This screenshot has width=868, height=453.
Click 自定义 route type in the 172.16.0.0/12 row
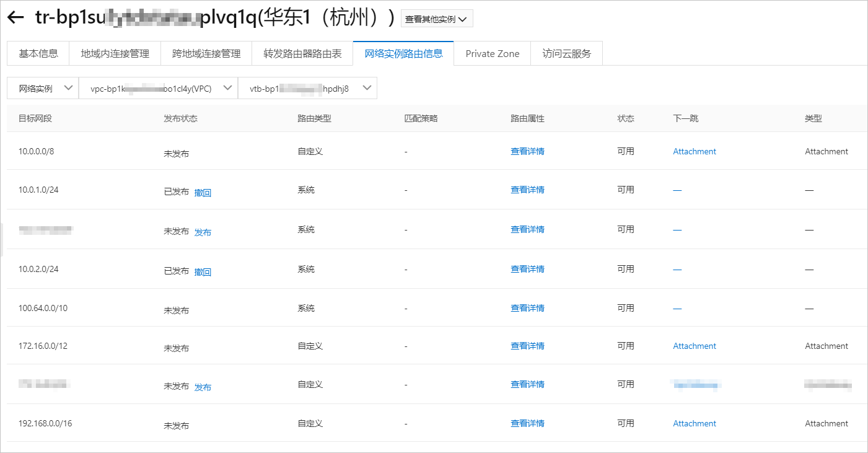click(x=310, y=346)
